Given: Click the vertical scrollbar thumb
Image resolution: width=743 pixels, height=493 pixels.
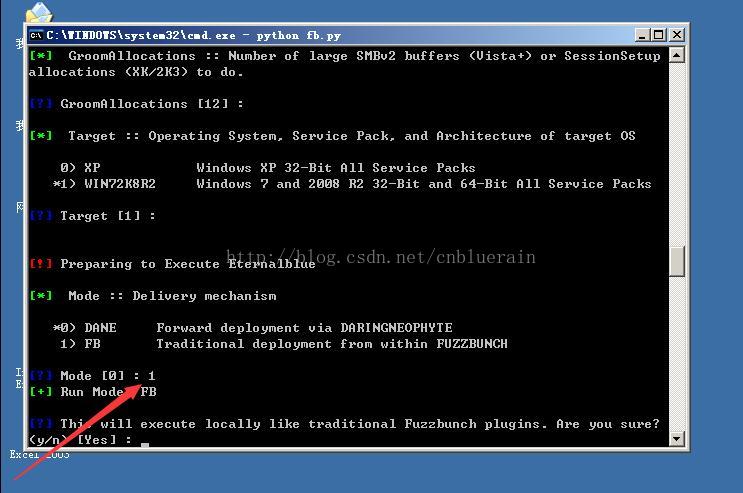Looking at the screenshot, I should click(677, 261).
